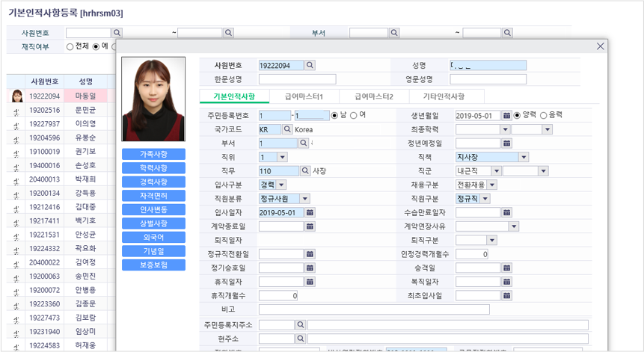Image resolution: width=644 pixels, height=352 pixels.
Task: Click search icon beside 국가코드 KR
Action: (x=287, y=129)
